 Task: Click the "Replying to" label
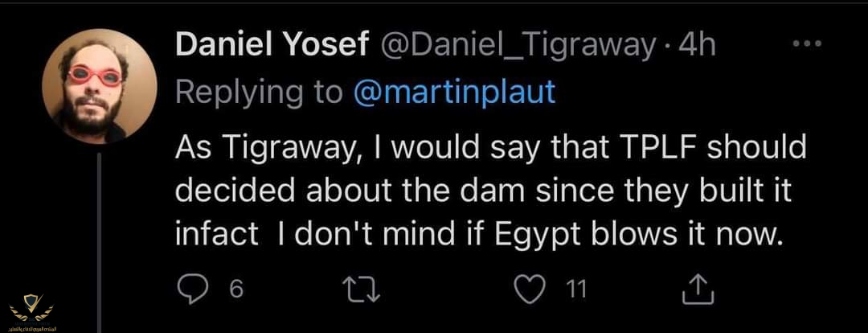point(259,92)
